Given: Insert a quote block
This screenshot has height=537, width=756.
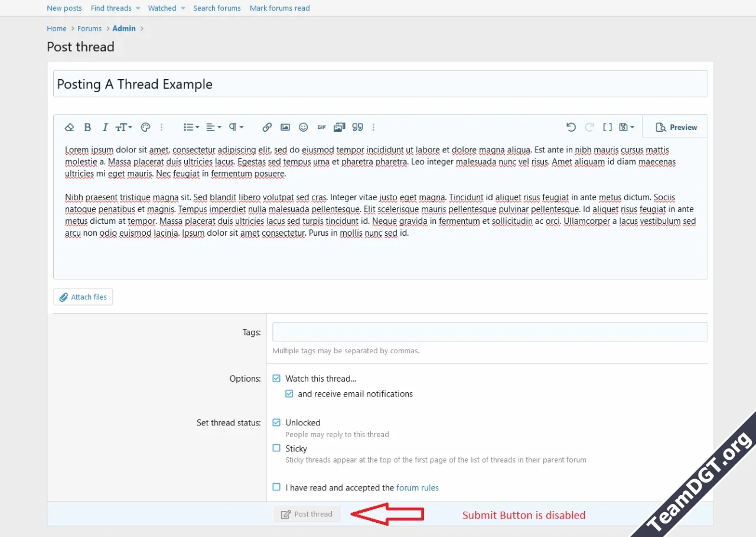Looking at the screenshot, I should [x=357, y=127].
